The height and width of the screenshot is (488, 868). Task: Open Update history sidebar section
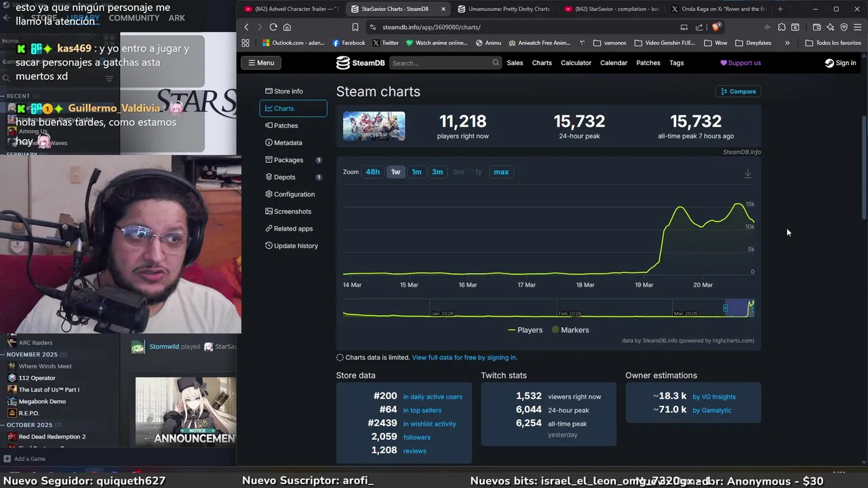pos(292,246)
